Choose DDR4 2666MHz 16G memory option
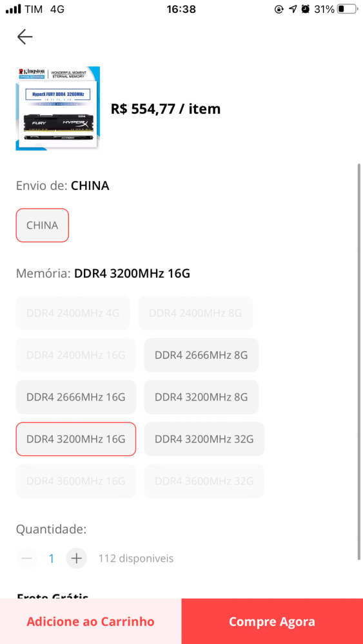 [x=75, y=397]
